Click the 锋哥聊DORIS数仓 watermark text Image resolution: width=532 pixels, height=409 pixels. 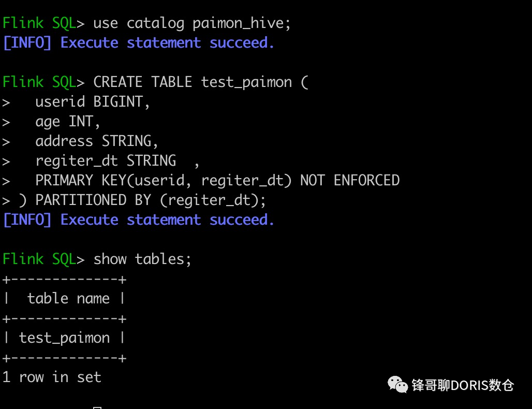pyautogui.click(x=463, y=385)
